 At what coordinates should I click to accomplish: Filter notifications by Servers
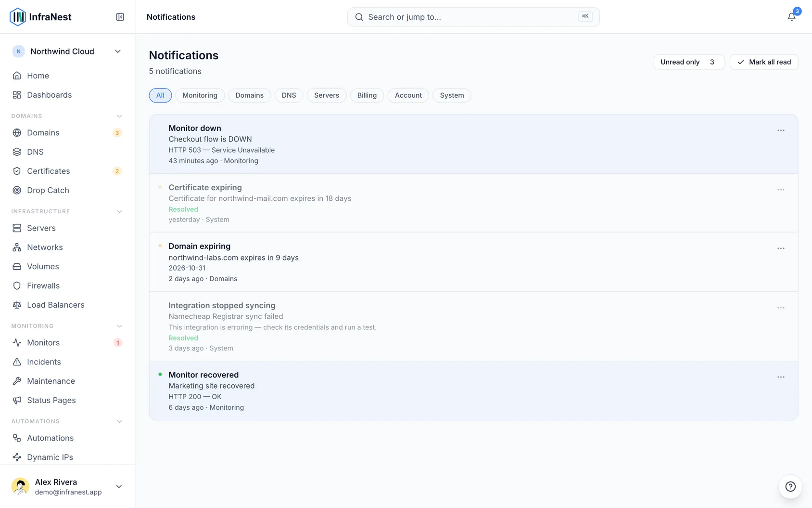(x=327, y=95)
